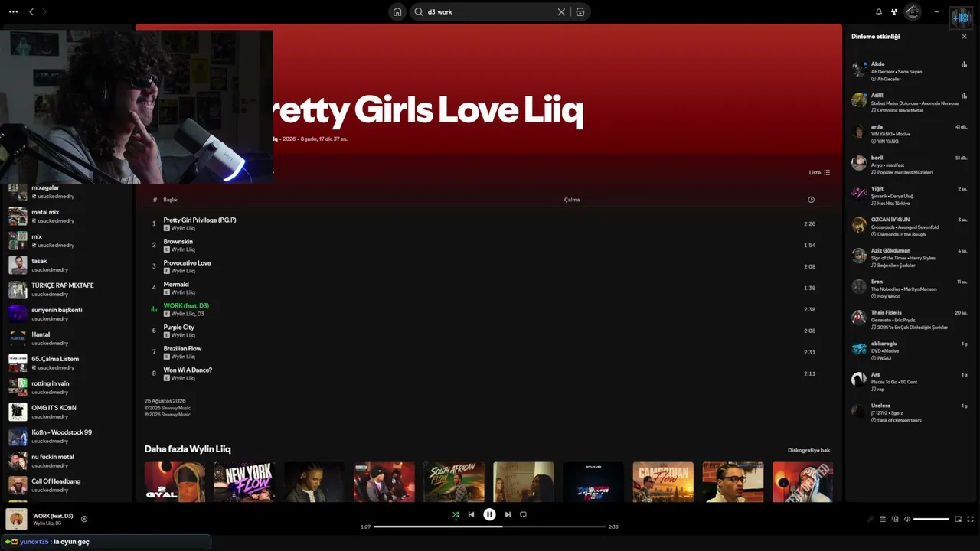Clear the search box text
Image resolution: width=980 pixels, height=551 pixels.
point(561,11)
